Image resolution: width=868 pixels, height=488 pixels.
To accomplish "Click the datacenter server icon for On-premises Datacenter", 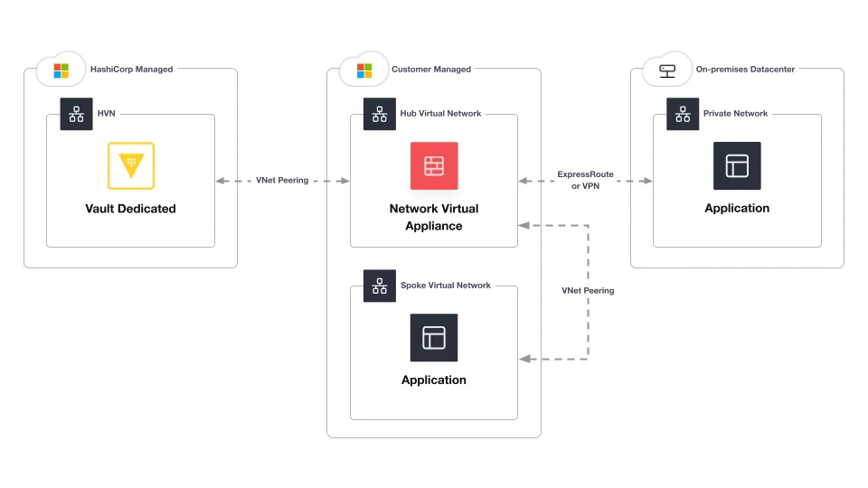I will 667,70.
